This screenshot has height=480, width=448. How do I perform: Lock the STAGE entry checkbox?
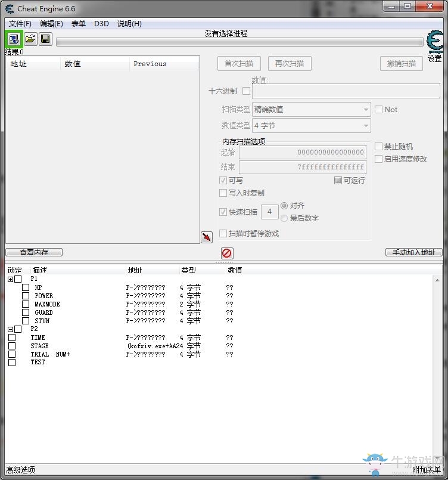[x=12, y=346]
